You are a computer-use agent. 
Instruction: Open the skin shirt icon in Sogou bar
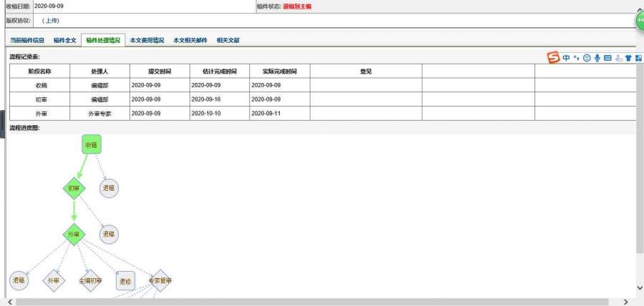628,58
